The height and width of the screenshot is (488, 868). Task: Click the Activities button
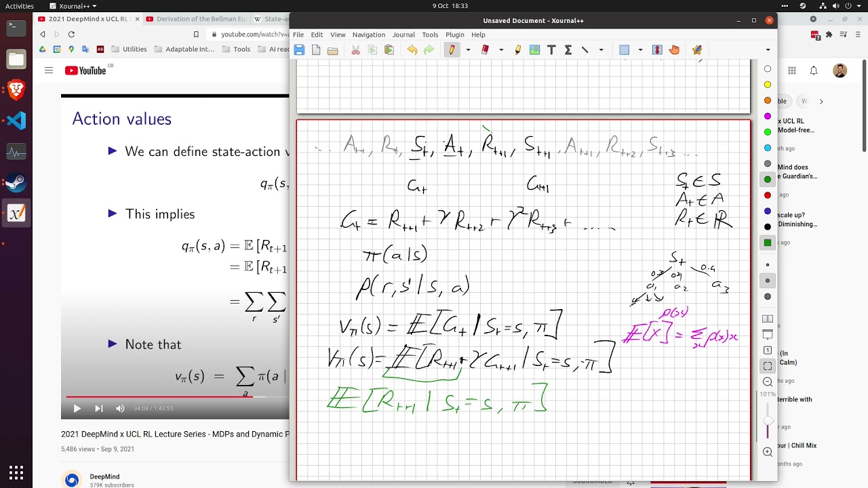click(19, 5)
